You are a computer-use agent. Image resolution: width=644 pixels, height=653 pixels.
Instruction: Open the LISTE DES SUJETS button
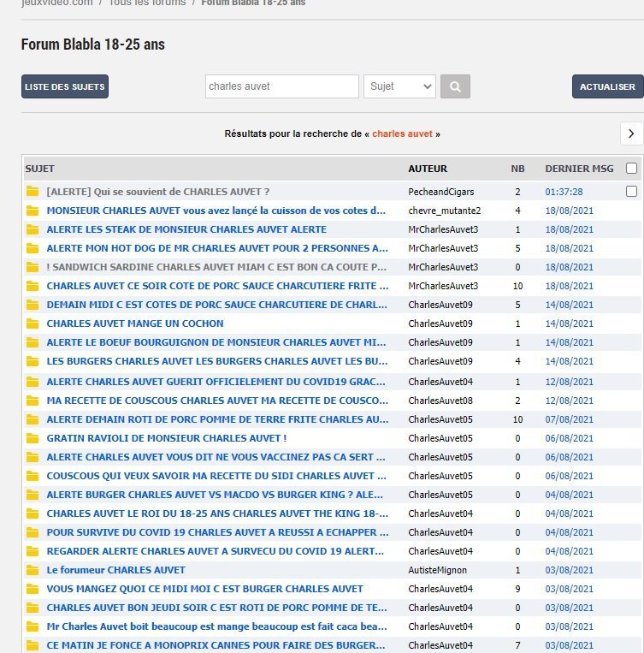click(x=65, y=86)
